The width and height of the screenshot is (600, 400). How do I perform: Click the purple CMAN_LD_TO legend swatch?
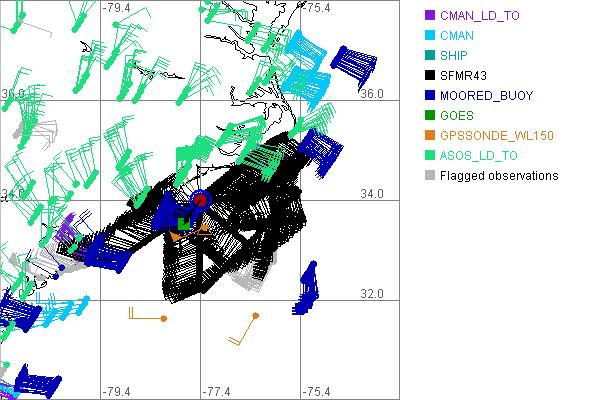coord(430,15)
